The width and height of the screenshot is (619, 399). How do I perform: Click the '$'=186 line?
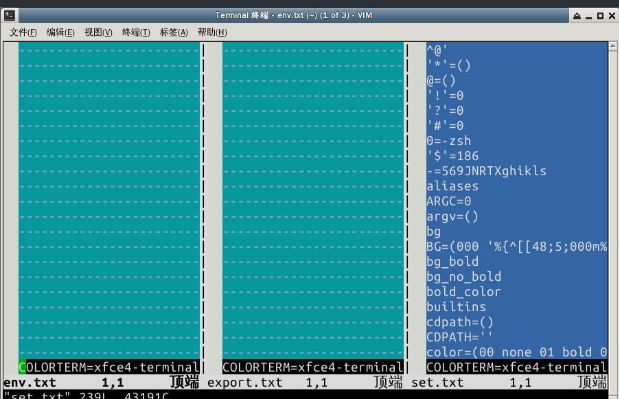tap(452, 156)
